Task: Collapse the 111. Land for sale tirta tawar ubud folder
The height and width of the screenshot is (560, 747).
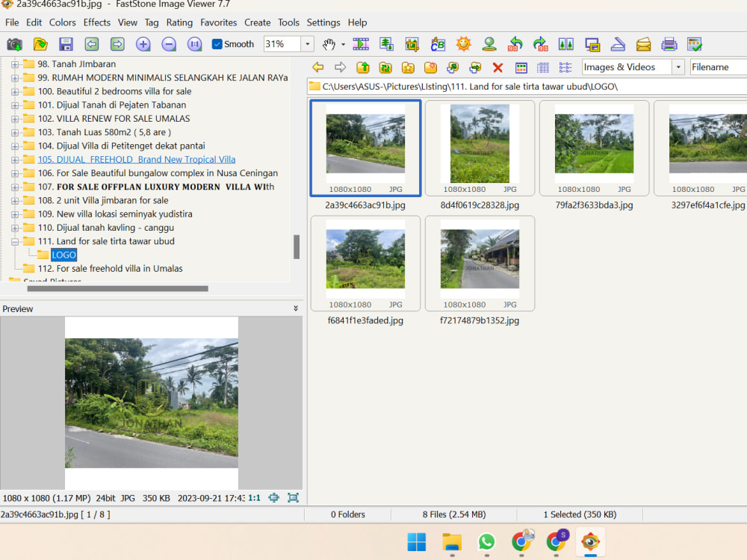Action: pos(15,241)
